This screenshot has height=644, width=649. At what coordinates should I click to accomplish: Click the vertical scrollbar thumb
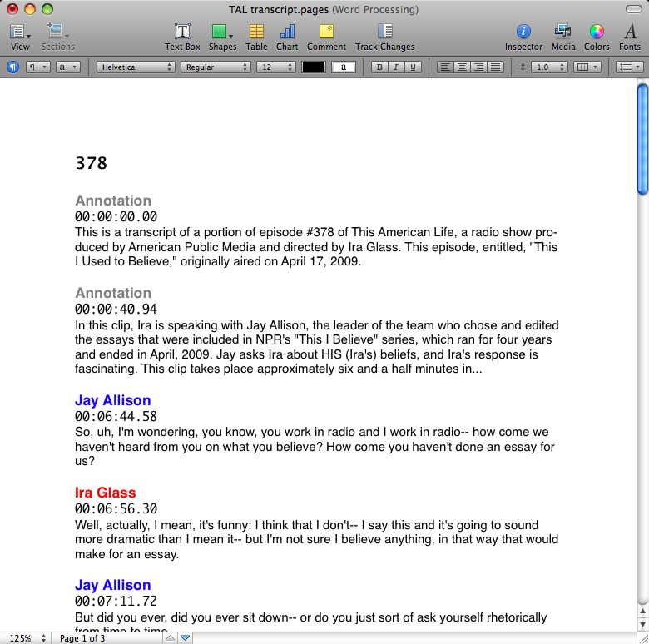point(642,139)
